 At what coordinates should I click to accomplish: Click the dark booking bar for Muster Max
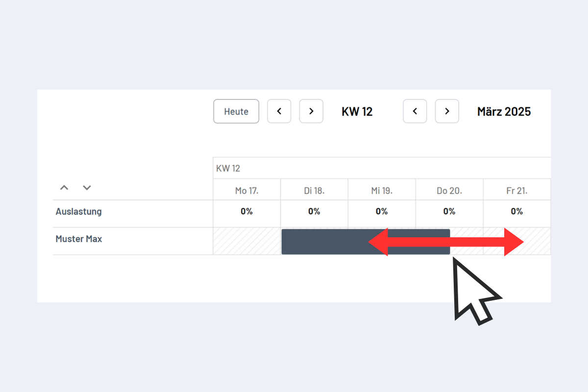pyautogui.click(x=323, y=242)
